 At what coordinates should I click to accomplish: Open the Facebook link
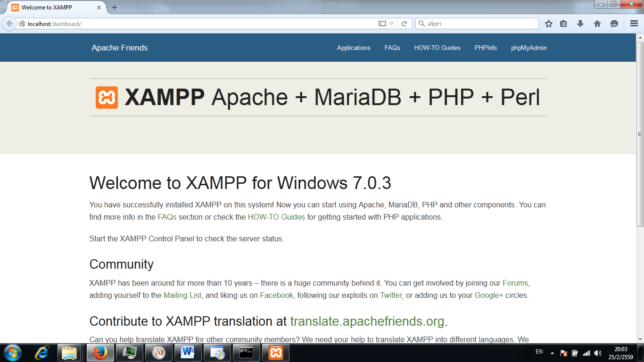277,295
